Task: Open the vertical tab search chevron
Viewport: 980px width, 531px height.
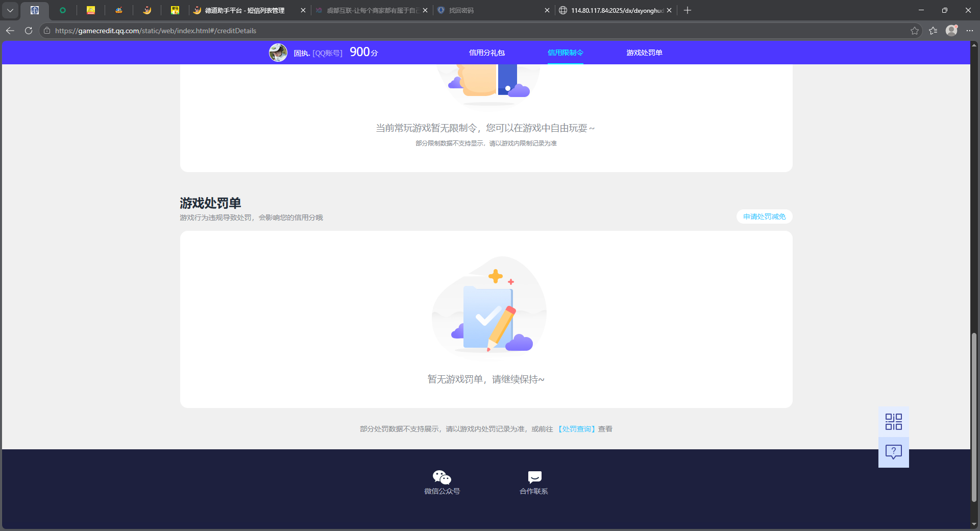Action: pyautogui.click(x=10, y=10)
